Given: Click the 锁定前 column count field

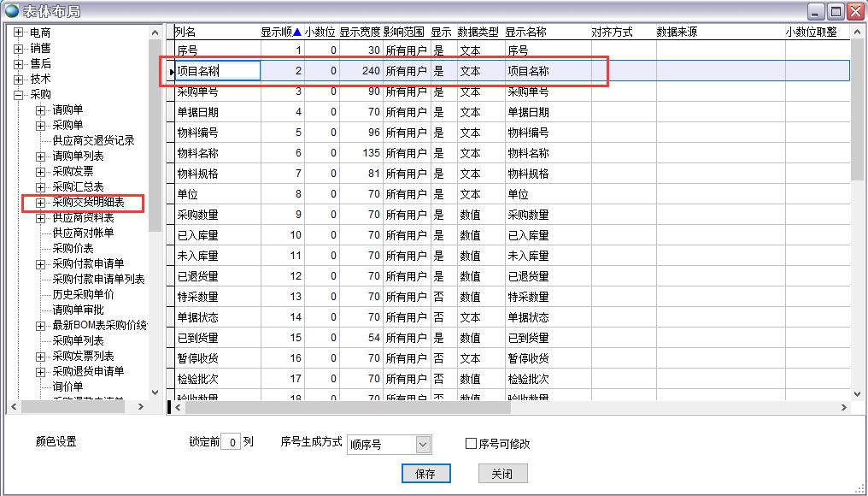Looking at the screenshot, I should [x=231, y=444].
